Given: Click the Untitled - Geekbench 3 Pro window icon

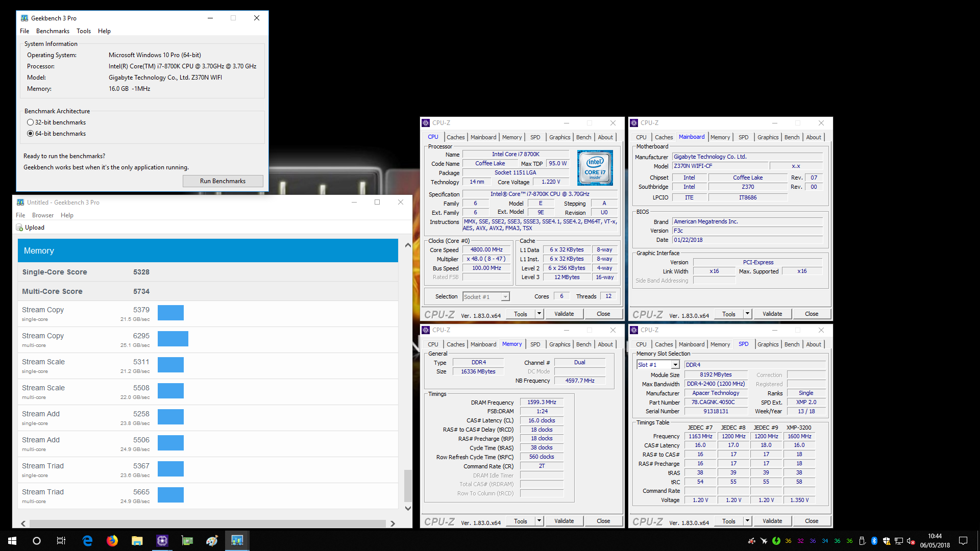Looking at the screenshot, I should pos(20,203).
